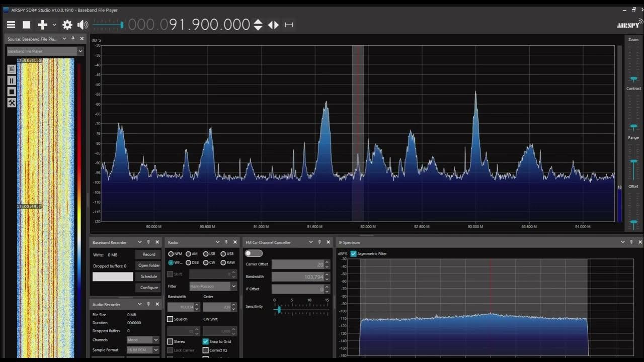Open Radio panel options chevron
This screenshot has height=362, width=644.
[217, 242]
